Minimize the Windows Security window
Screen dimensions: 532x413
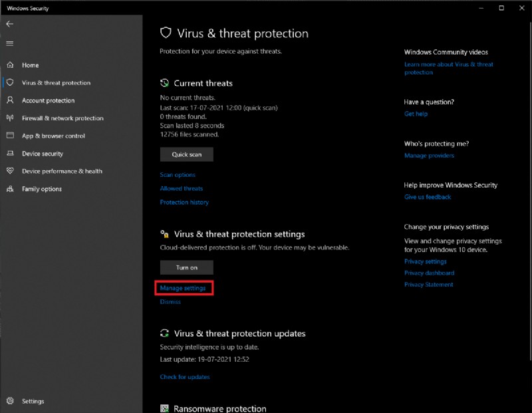tap(481, 8)
